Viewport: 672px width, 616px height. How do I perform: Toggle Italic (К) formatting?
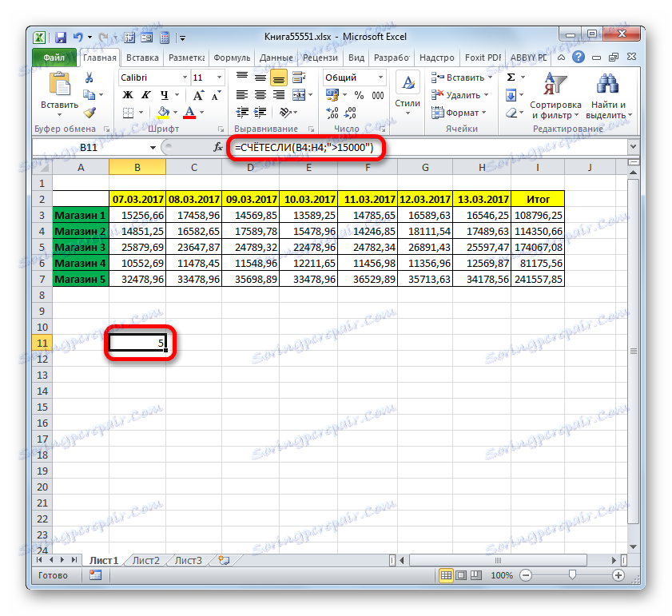(x=145, y=95)
